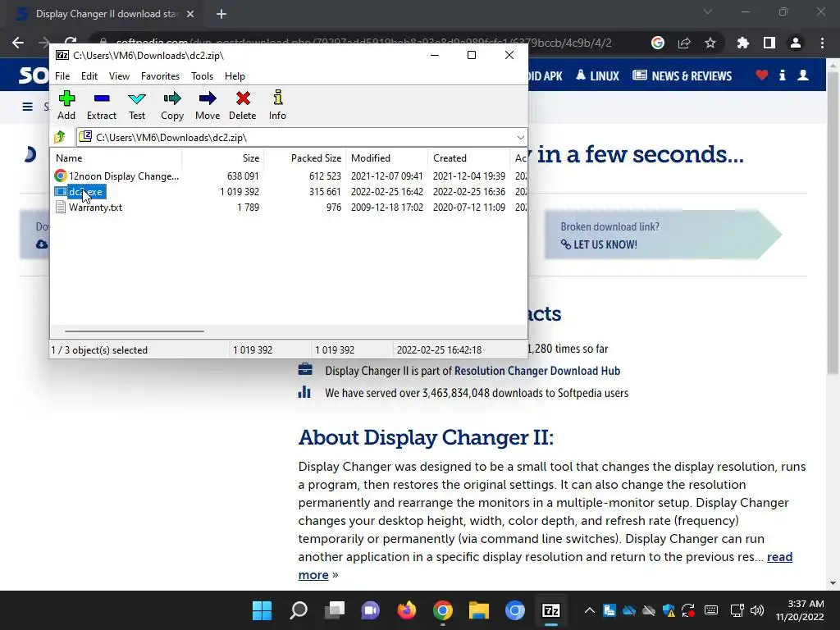The height and width of the screenshot is (630, 840).
Task: Open NEWS & REVIEWS on Softpedia
Action: [x=682, y=76]
